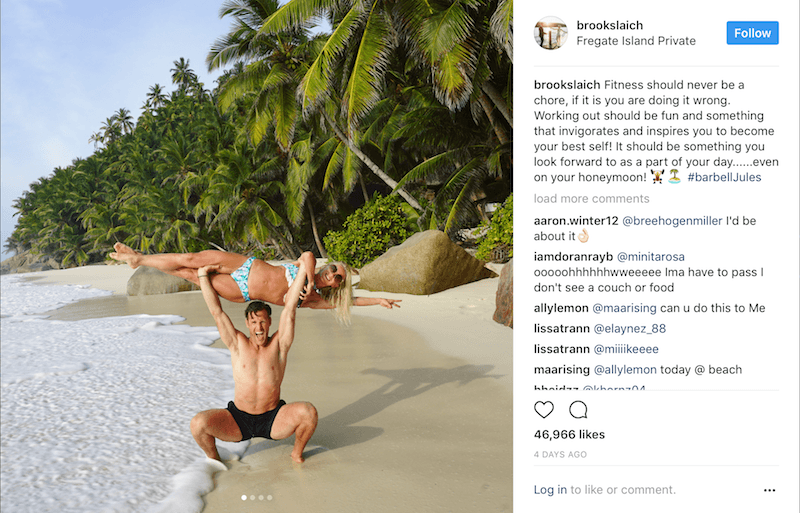Image resolution: width=800 pixels, height=513 pixels.
Task: Click the Log in link
Action: (x=550, y=490)
